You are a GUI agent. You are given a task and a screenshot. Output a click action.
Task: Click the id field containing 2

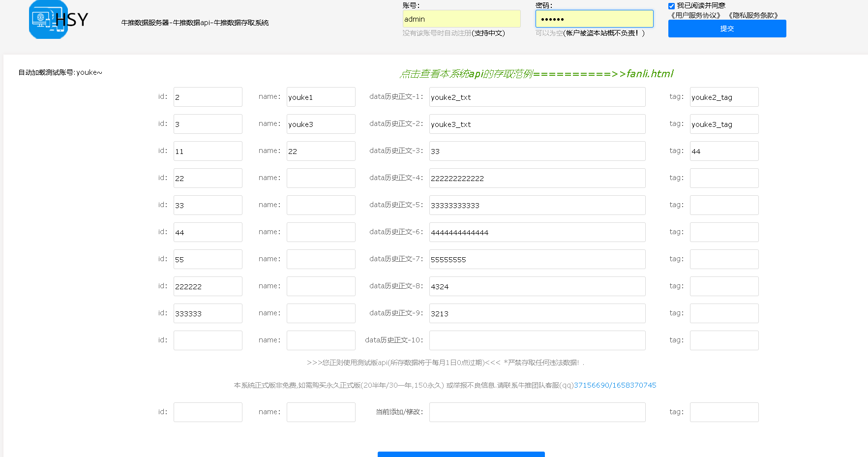coord(208,97)
